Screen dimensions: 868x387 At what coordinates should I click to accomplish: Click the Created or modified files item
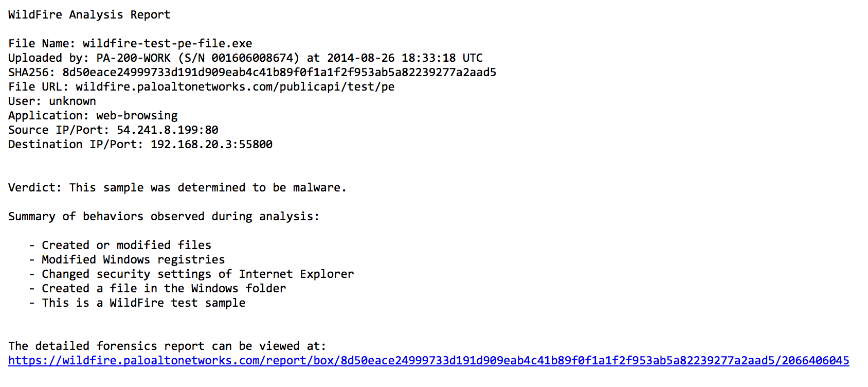click(126, 245)
